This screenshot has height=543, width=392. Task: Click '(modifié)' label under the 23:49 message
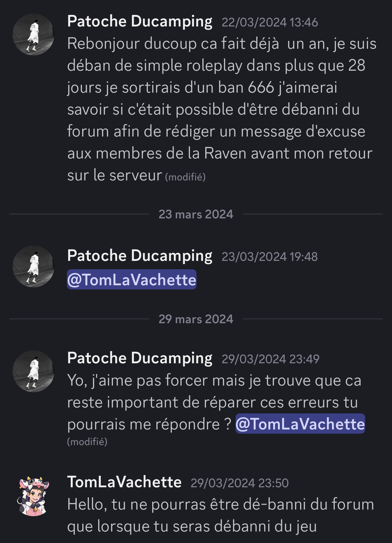point(87,442)
